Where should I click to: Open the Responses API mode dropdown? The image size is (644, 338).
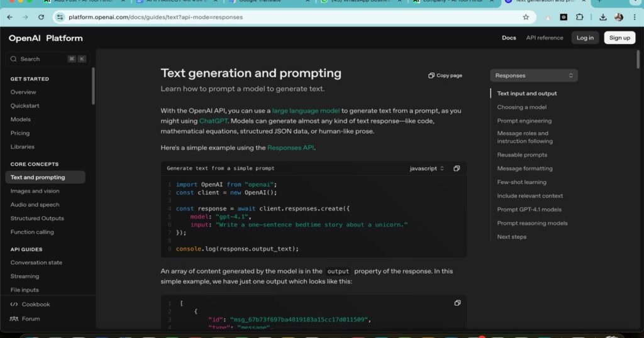point(534,75)
